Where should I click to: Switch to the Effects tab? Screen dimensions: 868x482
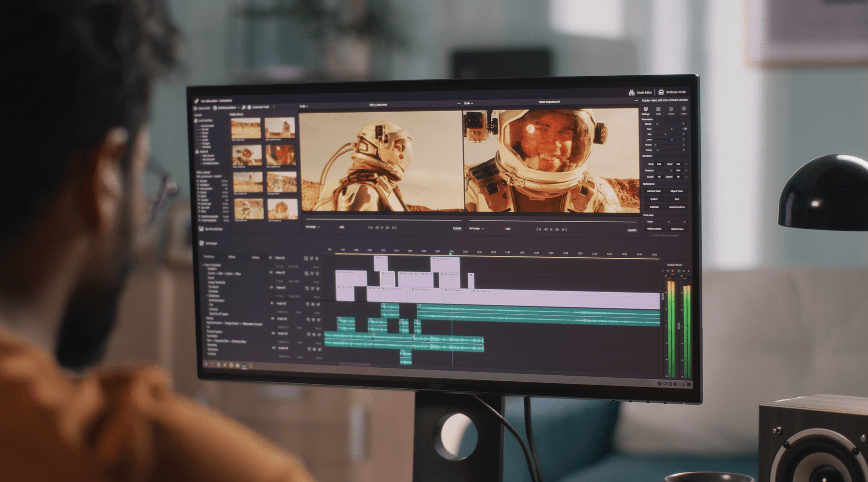[232, 257]
